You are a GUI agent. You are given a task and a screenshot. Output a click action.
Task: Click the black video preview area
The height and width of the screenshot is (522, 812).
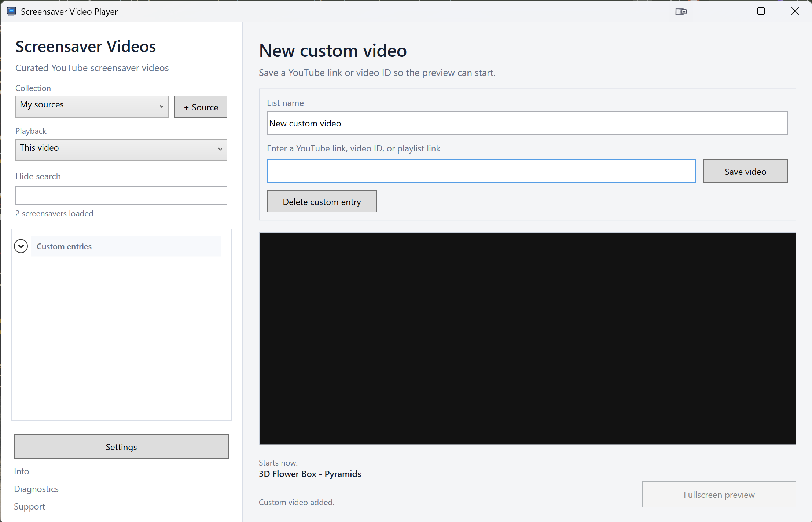[527, 339]
